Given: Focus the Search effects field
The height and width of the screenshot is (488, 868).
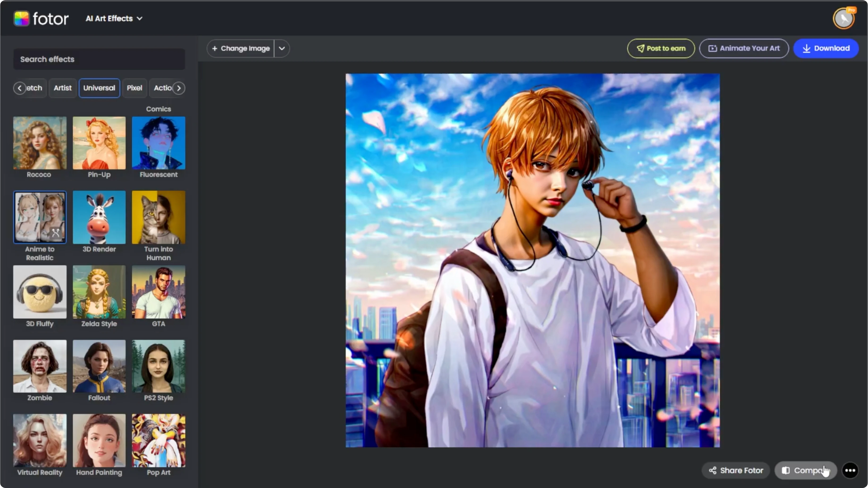Looking at the screenshot, I should point(99,59).
